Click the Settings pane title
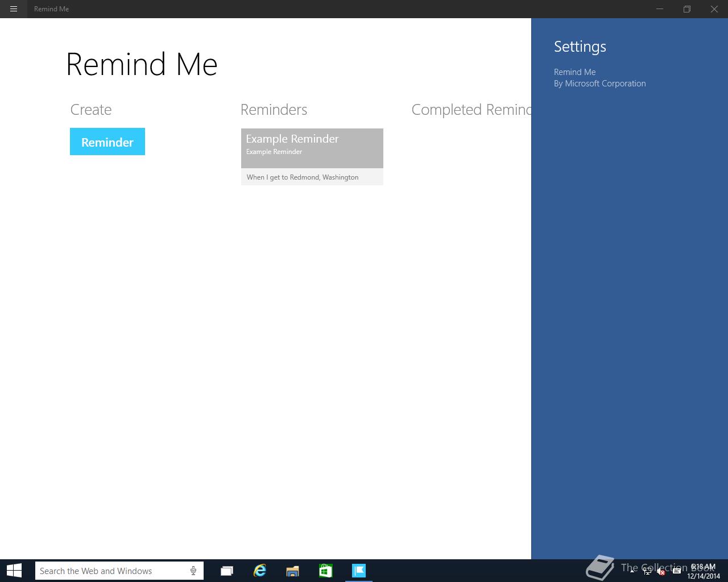The height and width of the screenshot is (582, 728). (580, 47)
